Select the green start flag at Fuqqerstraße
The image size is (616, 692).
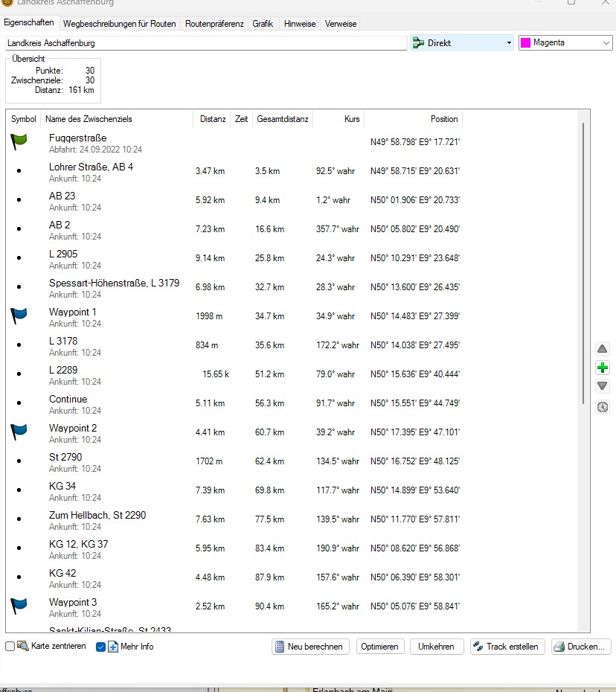(x=19, y=141)
